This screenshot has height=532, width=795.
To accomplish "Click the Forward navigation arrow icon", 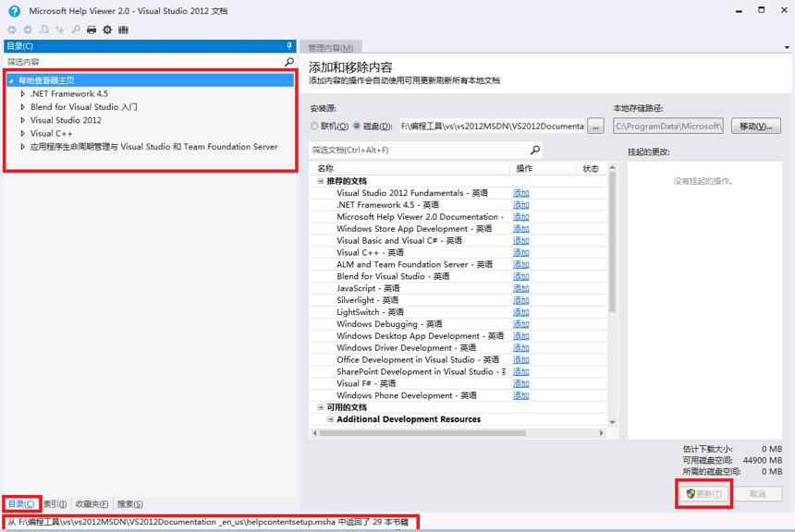I will click(28, 30).
